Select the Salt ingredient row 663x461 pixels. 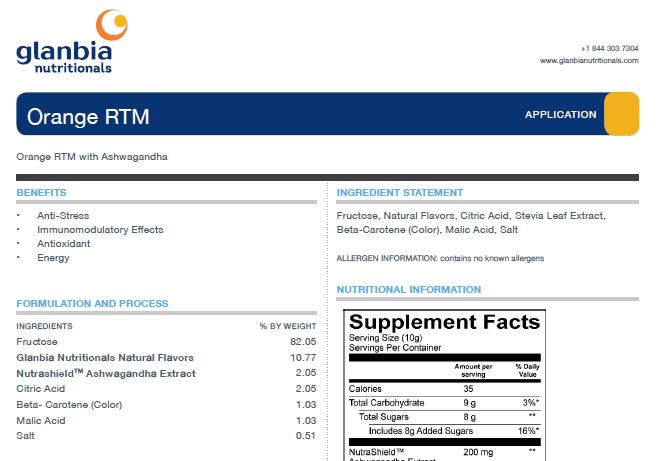tap(166, 436)
